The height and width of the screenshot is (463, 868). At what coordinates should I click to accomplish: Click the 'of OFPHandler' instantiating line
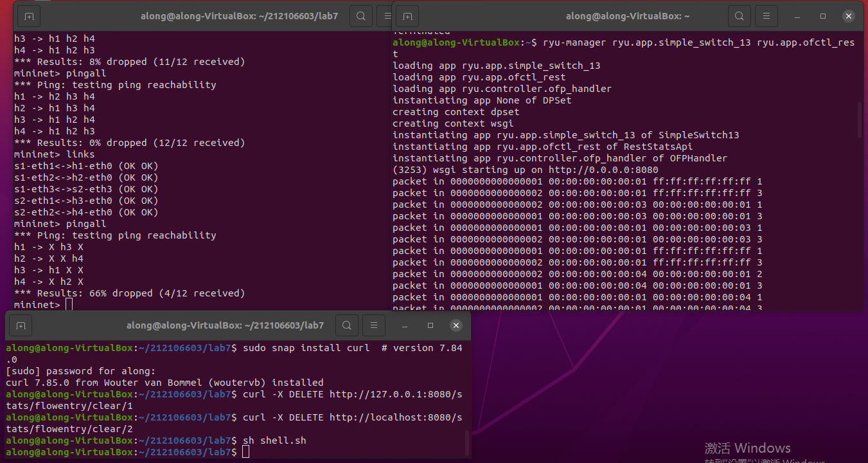pos(560,158)
